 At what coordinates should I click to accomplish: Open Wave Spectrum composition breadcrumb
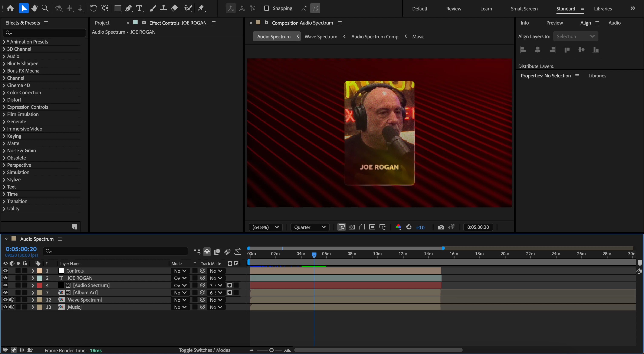pyautogui.click(x=321, y=36)
